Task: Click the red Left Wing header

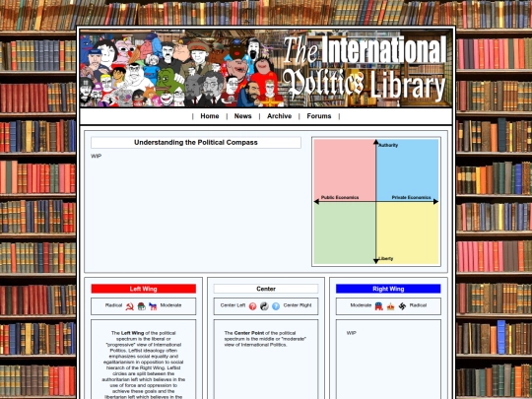Action: pos(144,289)
